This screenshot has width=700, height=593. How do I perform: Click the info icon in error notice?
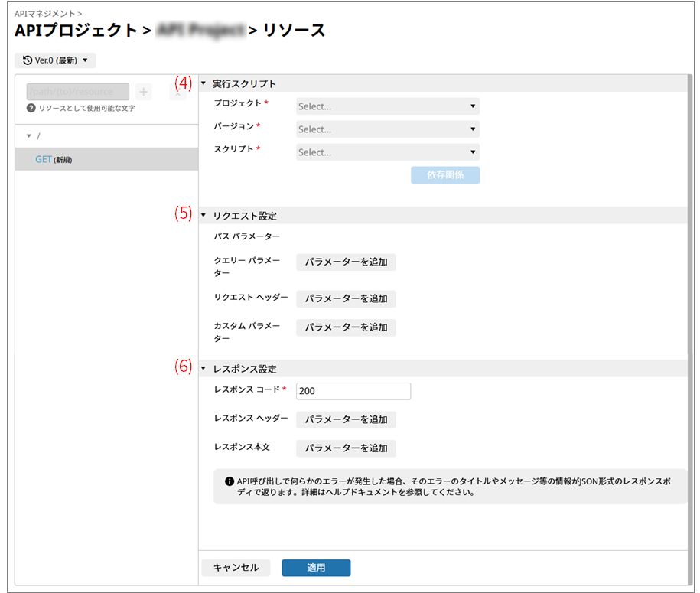[229, 481]
